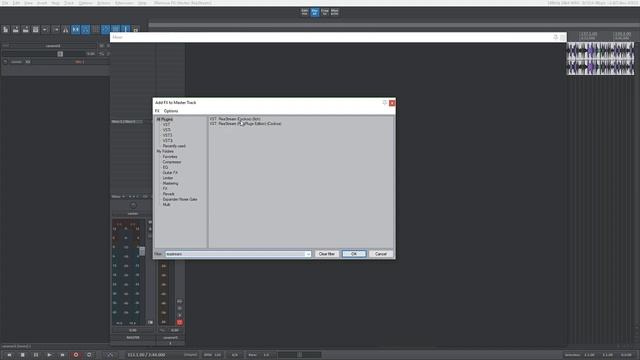Click the Save project toolbar icon
640x360 pixels.
25,29
